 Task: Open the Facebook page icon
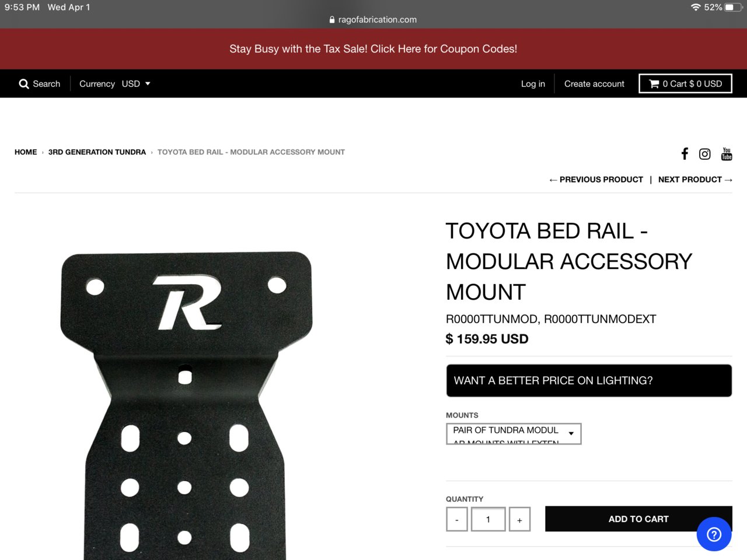point(685,153)
